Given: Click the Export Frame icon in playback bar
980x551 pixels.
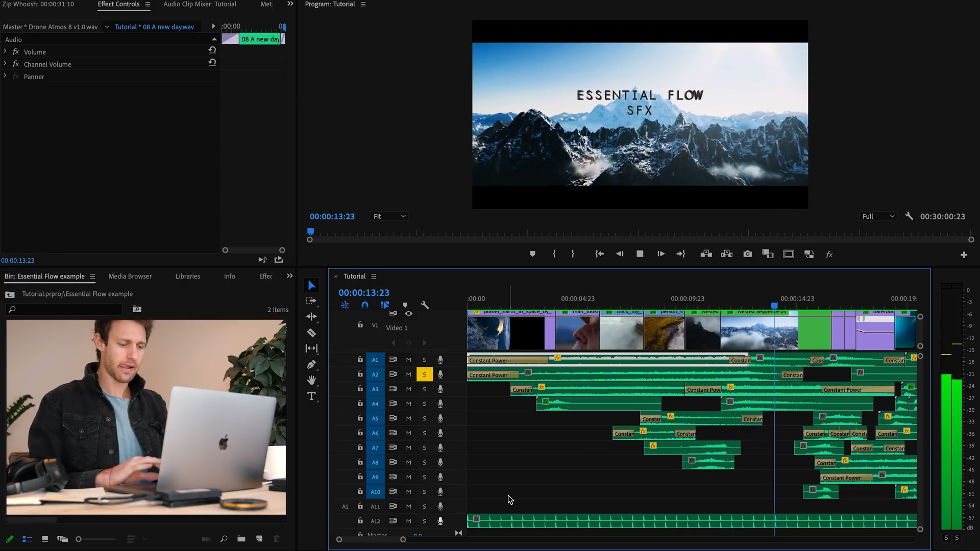Looking at the screenshot, I should (x=747, y=254).
